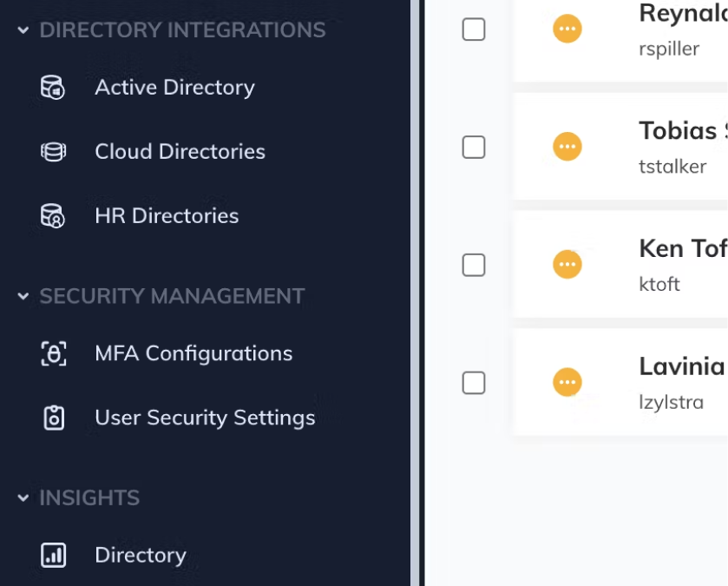Click the Cloud Directories database icon
728x586 pixels.
point(53,152)
